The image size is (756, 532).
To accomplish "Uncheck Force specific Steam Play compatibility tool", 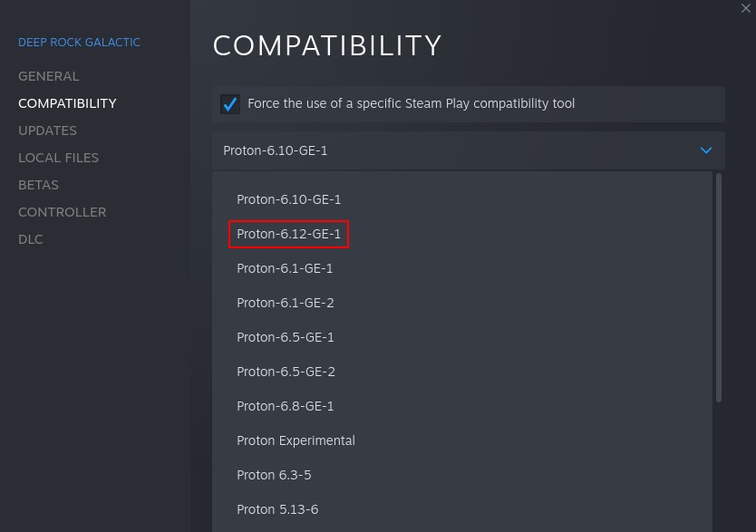I will (230, 104).
